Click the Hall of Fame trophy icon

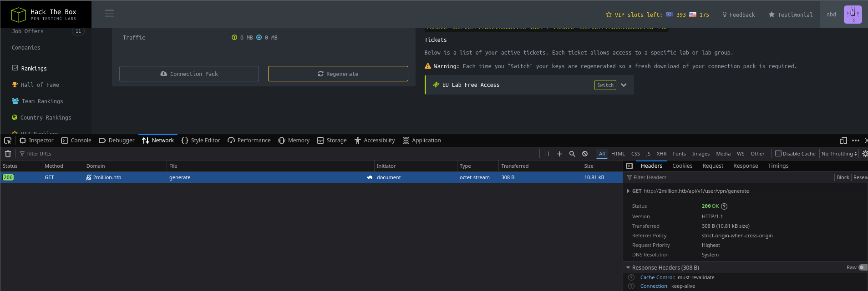coord(15,85)
